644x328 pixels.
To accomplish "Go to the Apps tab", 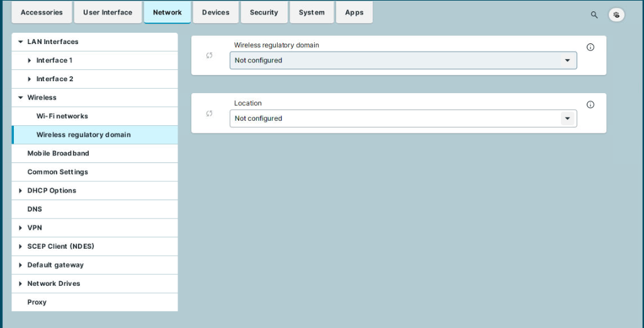I will click(x=354, y=13).
